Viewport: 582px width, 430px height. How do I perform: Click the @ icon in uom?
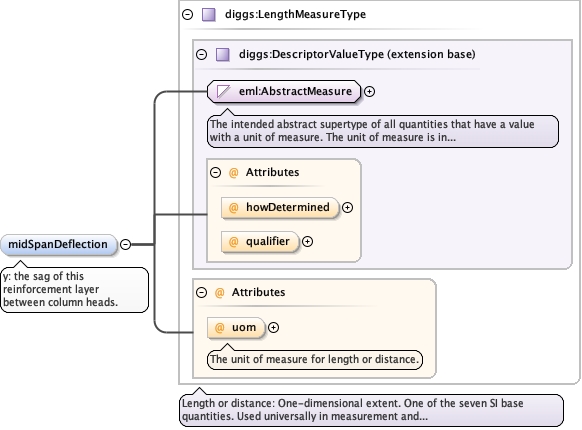219,328
